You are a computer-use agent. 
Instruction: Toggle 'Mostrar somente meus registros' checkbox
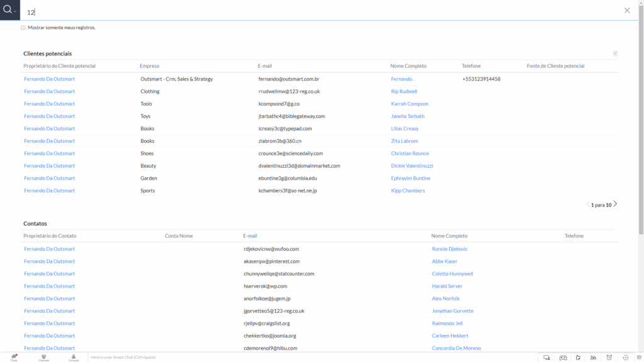[x=23, y=28]
